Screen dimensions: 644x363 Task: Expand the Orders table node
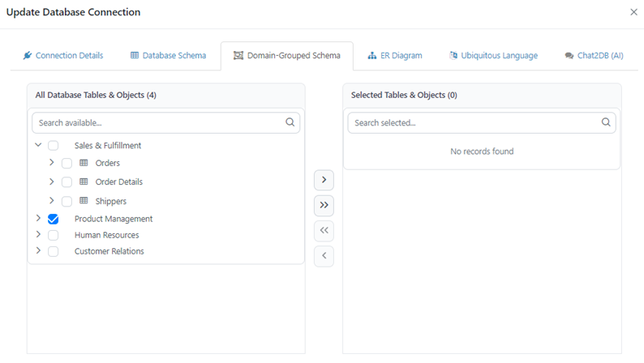51,162
